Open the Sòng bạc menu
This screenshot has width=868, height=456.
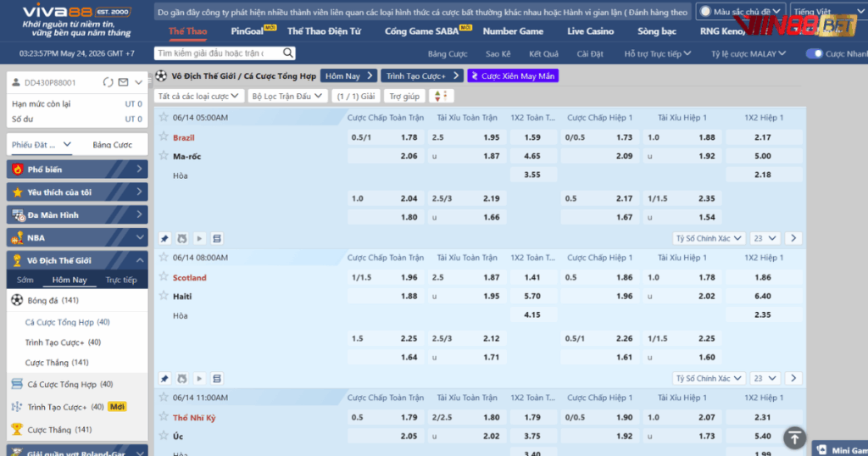click(657, 31)
